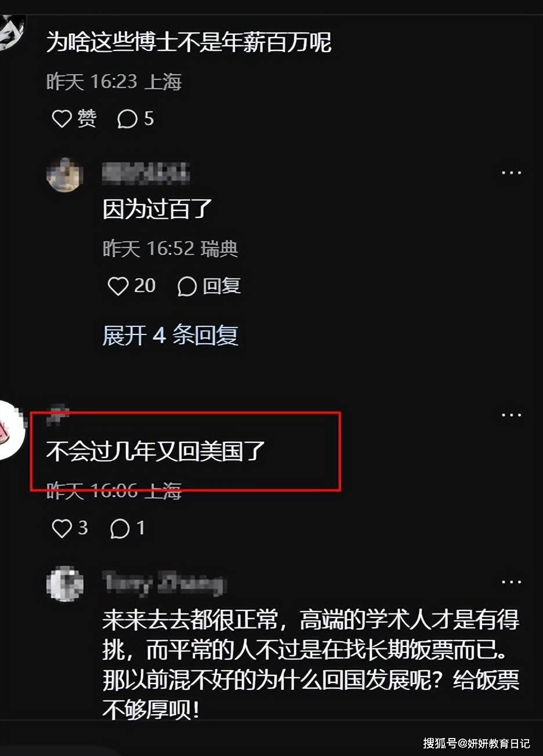Open more options for 不会过几年又回美国了 comment
Viewport: 543px width, 756px height.
(511, 415)
